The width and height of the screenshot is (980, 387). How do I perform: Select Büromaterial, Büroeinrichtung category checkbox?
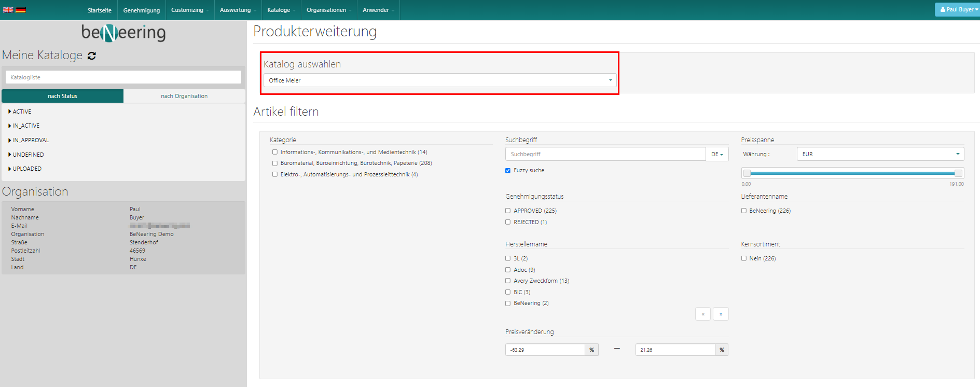tap(275, 163)
